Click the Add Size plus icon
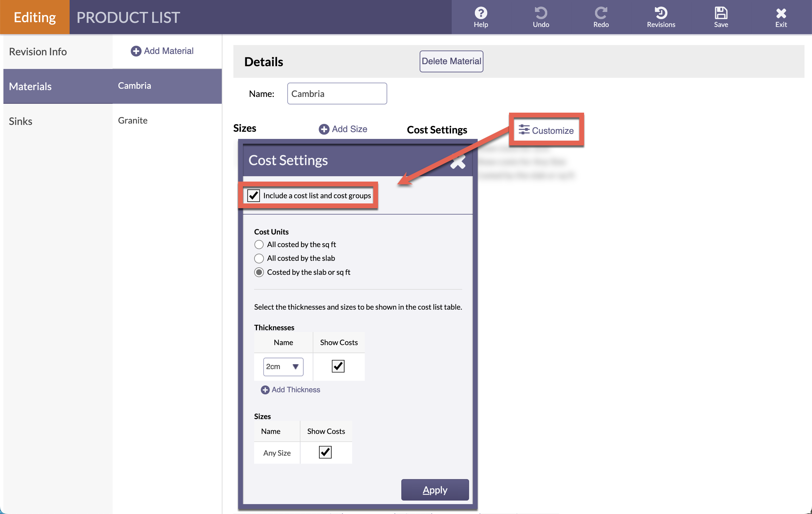 324,129
